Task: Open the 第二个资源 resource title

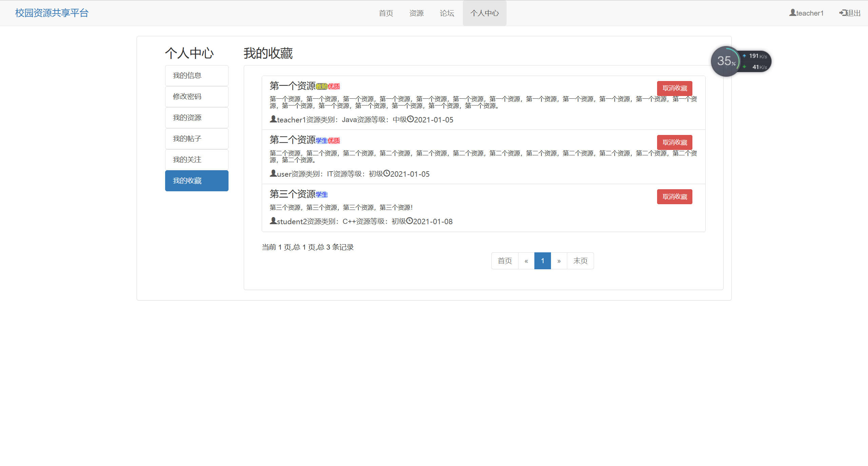Action: tap(292, 139)
